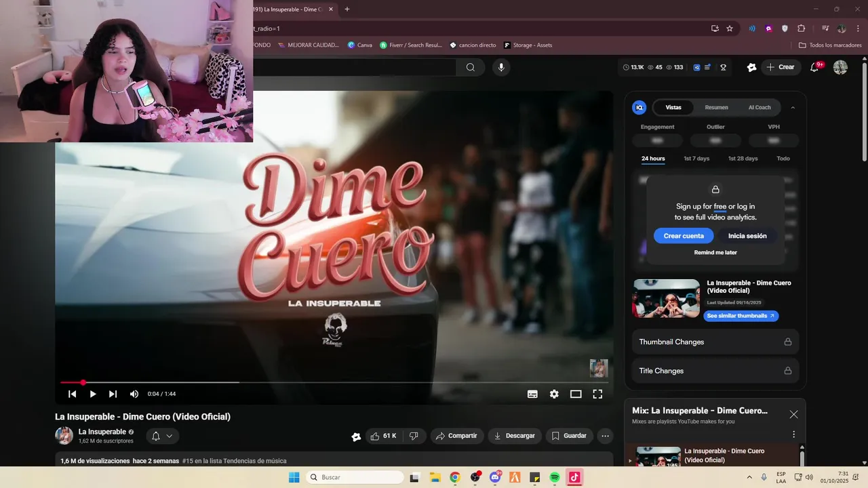Click the vidIQ icon next to the like button

tap(356, 436)
